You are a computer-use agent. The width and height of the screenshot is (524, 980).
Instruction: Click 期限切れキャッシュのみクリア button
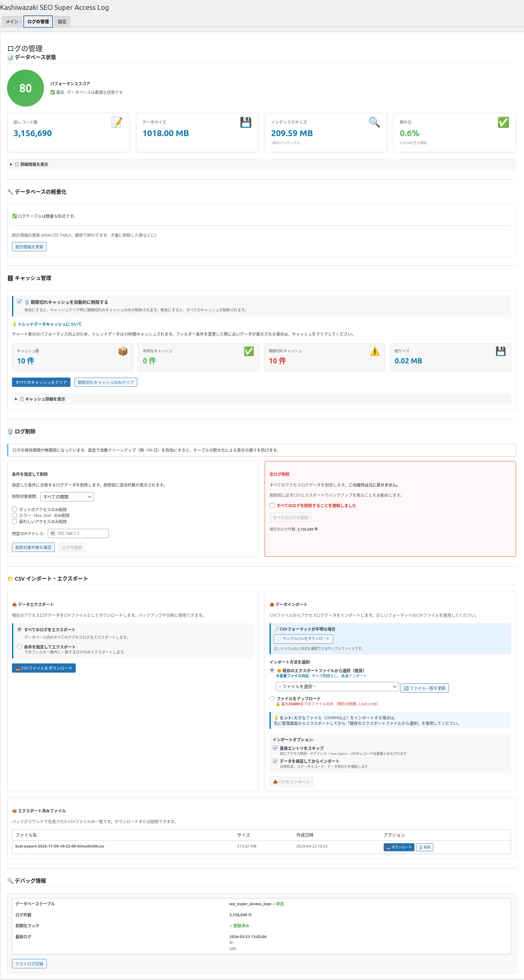(x=106, y=382)
